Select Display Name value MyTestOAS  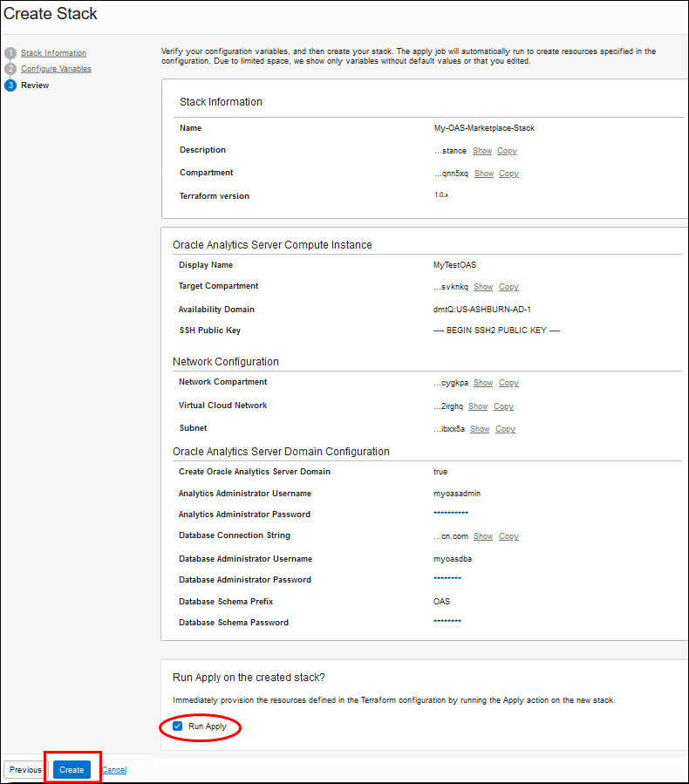(454, 265)
